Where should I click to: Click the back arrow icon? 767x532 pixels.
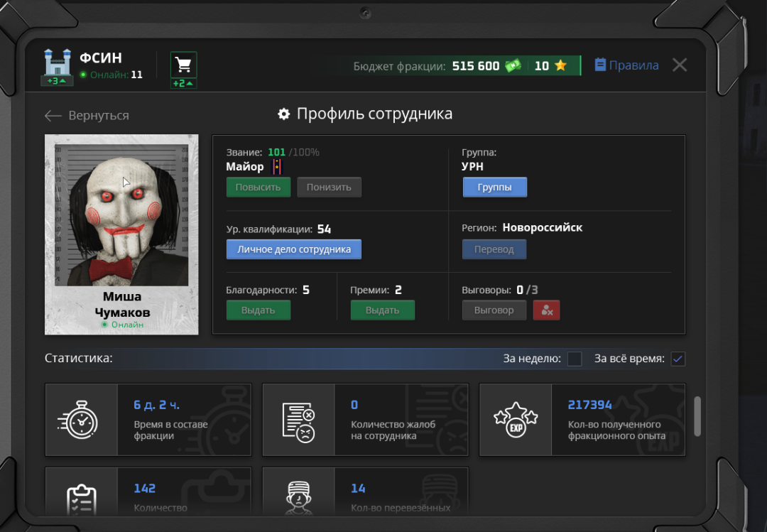53,116
